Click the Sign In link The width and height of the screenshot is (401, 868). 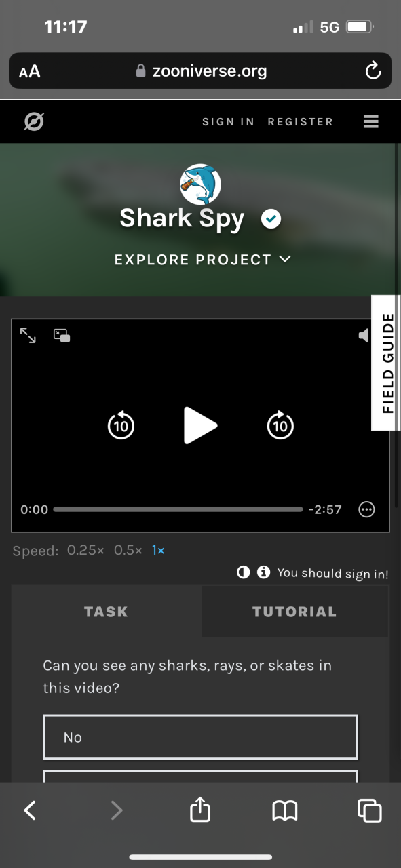(228, 122)
